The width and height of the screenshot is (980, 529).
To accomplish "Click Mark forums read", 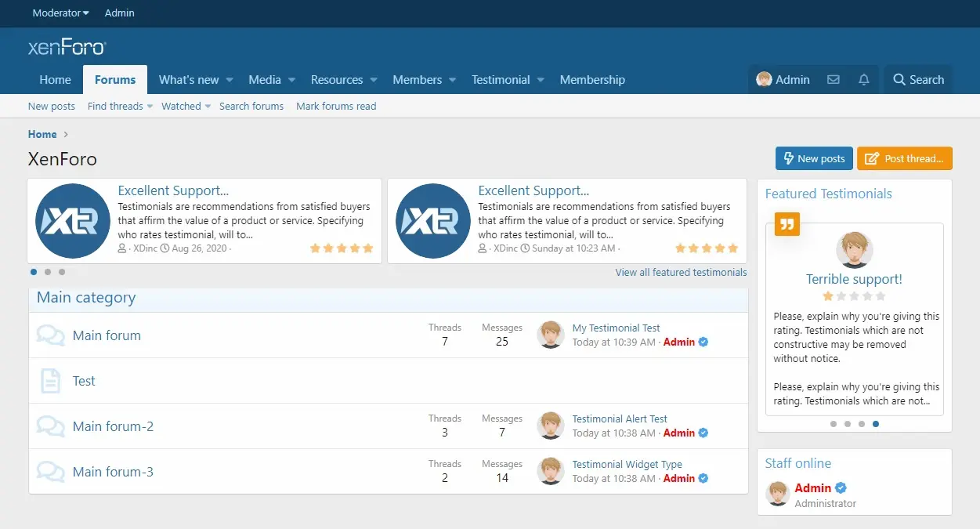I will click(x=336, y=106).
